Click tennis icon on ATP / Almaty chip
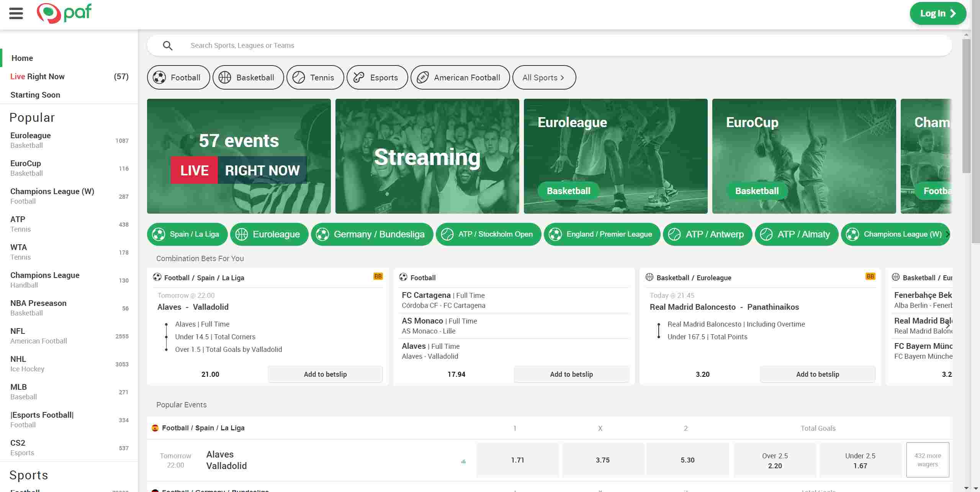 pyautogui.click(x=766, y=234)
